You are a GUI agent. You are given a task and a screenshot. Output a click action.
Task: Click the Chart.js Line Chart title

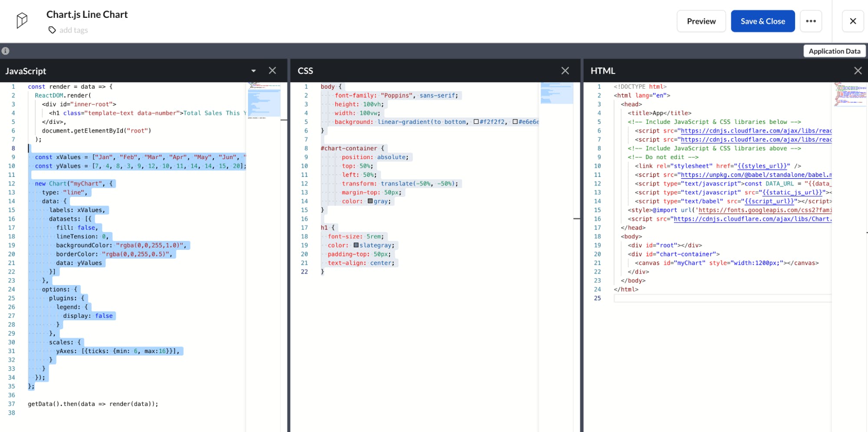click(x=87, y=14)
